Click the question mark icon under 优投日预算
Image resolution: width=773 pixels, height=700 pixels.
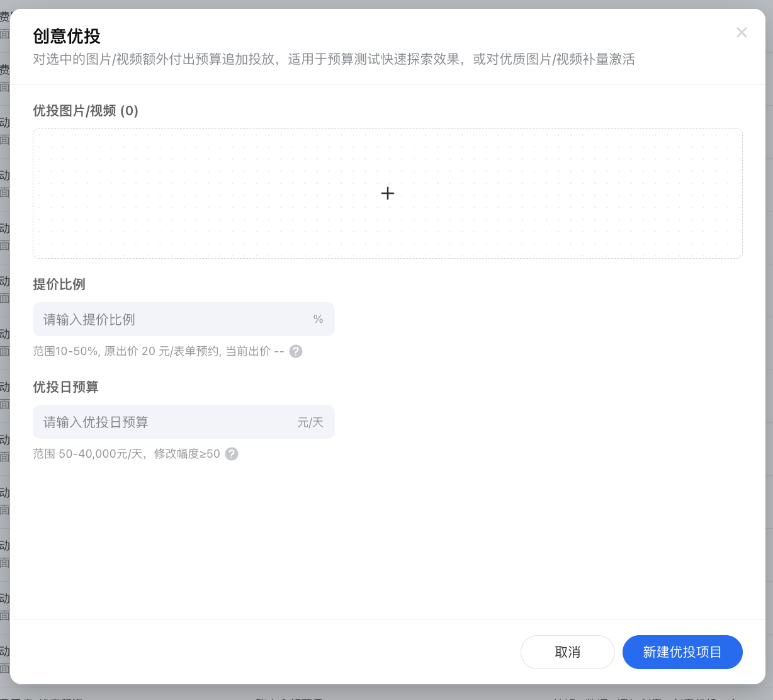point(231,454)
